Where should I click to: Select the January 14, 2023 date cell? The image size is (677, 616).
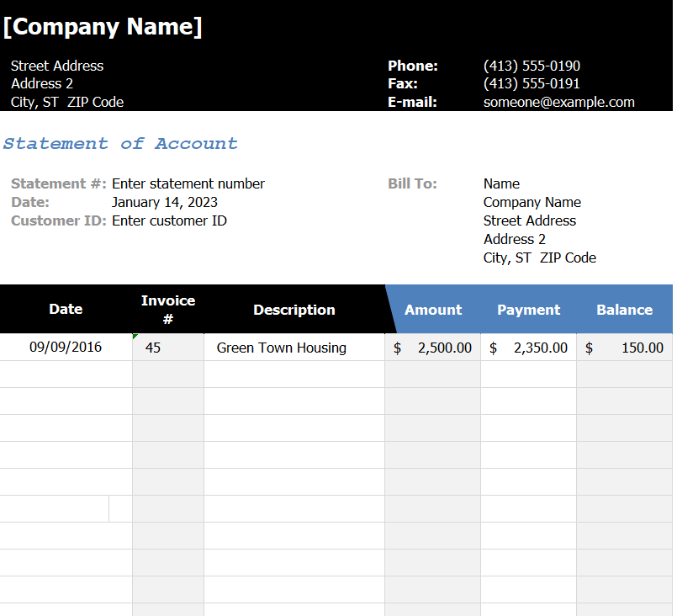(x=165, y=202)
